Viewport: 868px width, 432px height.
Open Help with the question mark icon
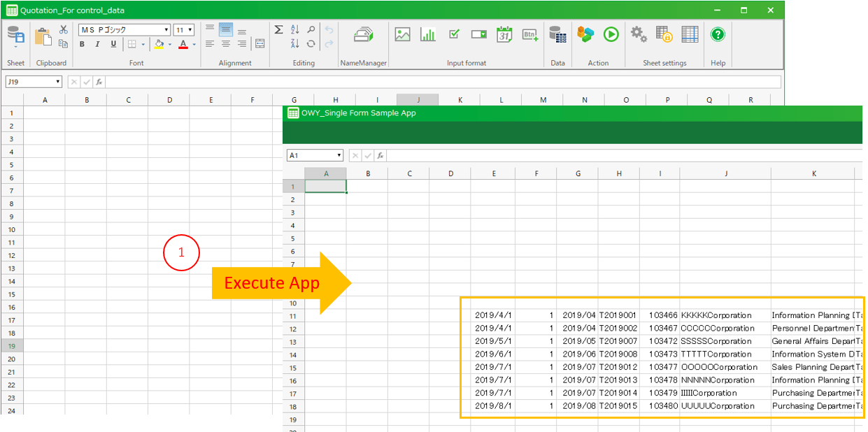pyautogui.click(x=718, y=34)
